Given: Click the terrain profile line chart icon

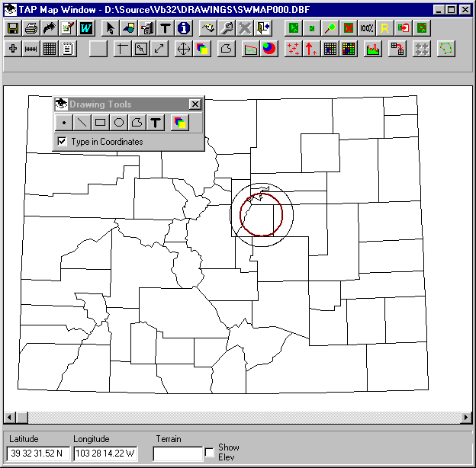Looking at the screenshot, I should [251, 49].
